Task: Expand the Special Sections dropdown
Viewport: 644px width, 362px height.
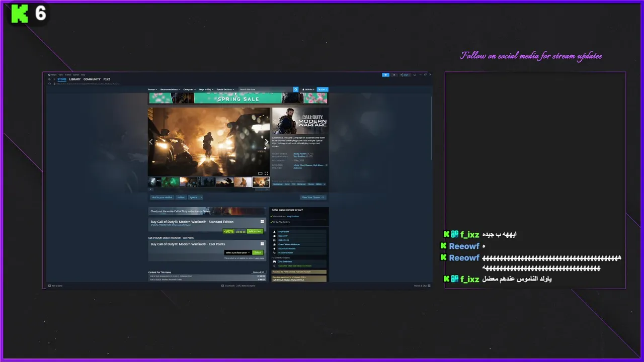Action: (226, 89)
